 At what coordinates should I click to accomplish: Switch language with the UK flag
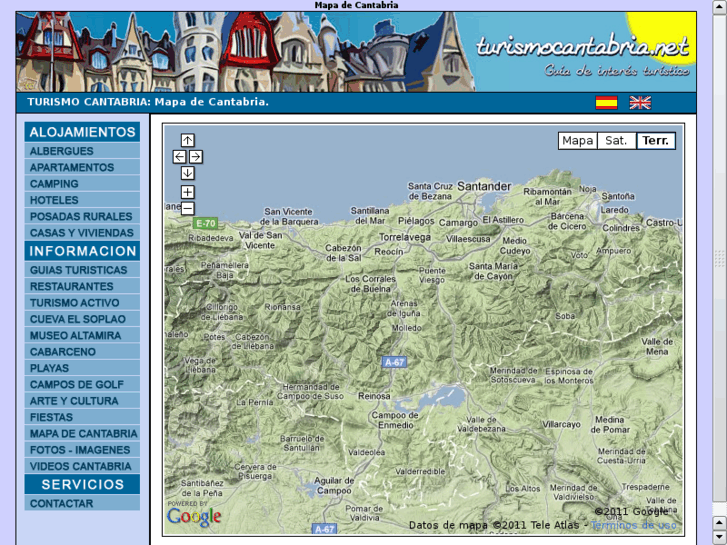point(640,103)
